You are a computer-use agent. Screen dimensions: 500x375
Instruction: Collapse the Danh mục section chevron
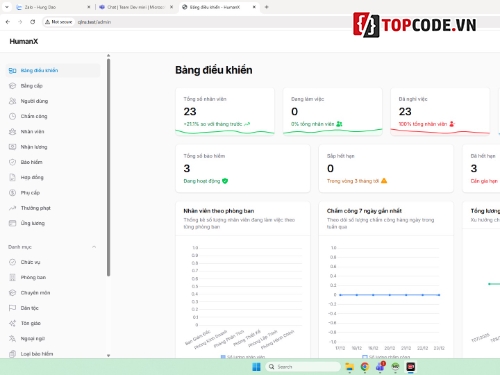click(x=94, y=247)
